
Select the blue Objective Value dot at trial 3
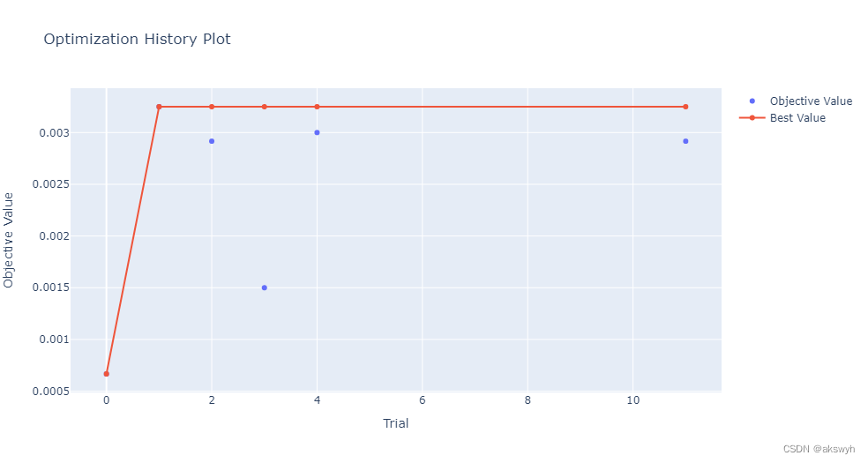pyautogui.click(x=264, y=288)
